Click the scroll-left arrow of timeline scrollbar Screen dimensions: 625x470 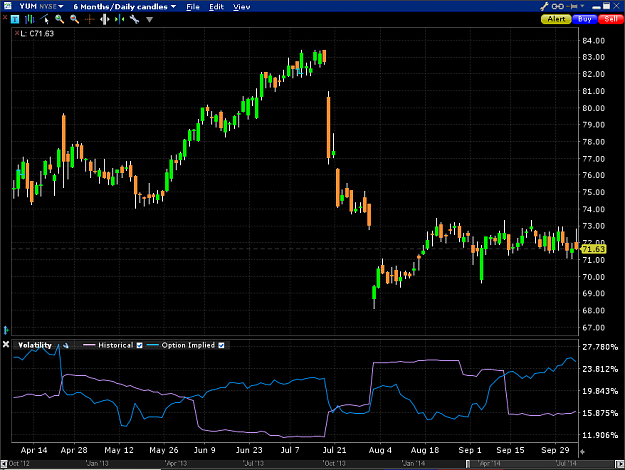(4, 464)
